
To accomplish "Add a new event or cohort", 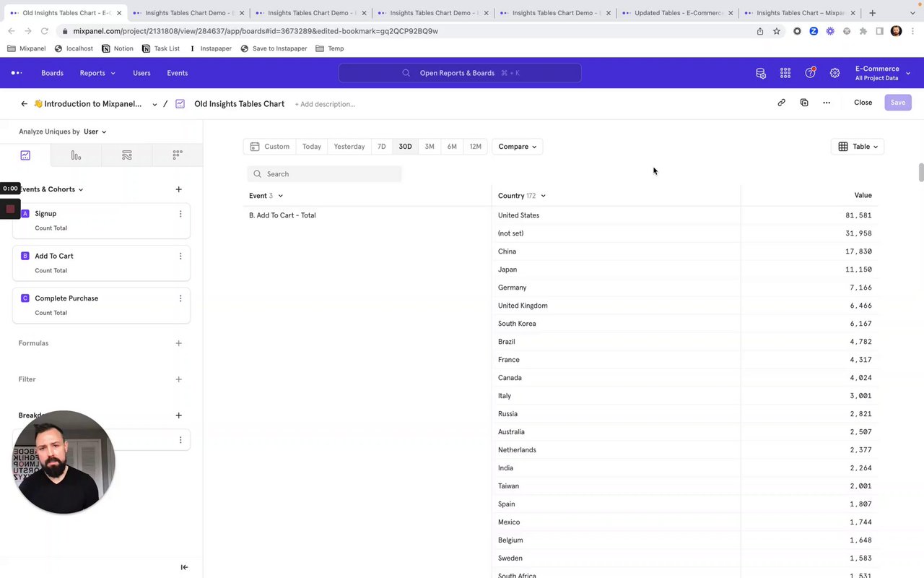I will coord(178,189).
